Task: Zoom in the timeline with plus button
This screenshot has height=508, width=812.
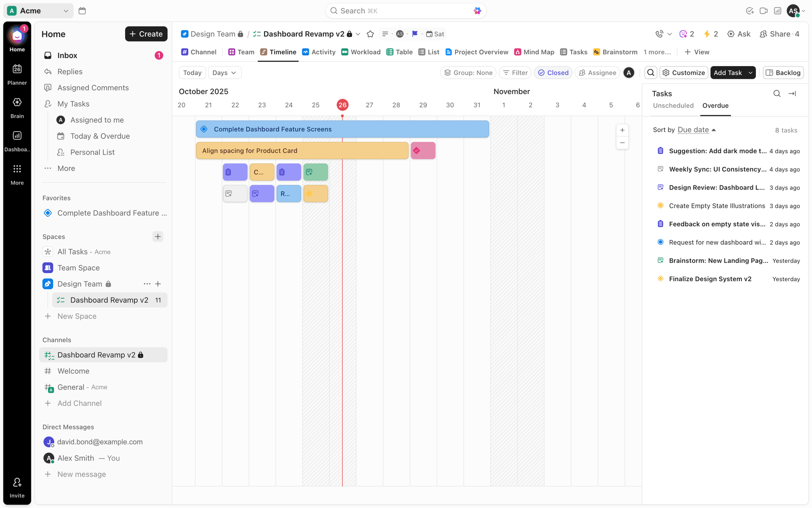Action: coord(622,130)
